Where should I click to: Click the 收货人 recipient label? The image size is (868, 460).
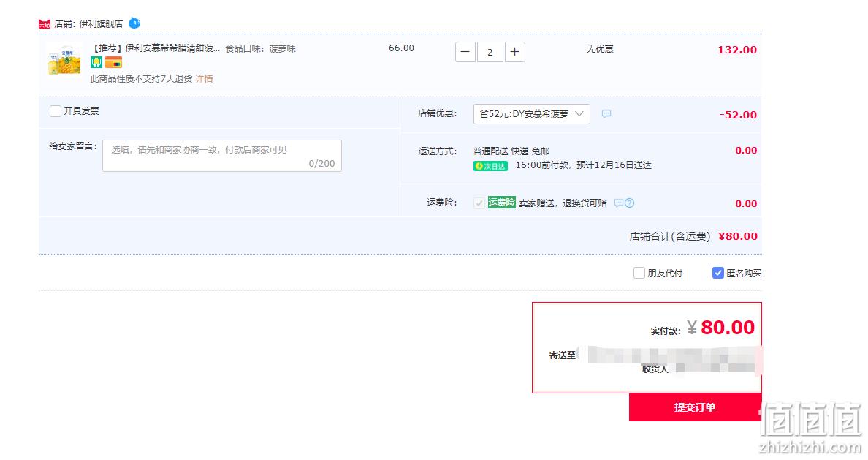pyautogui.click(x=655, y=369)
